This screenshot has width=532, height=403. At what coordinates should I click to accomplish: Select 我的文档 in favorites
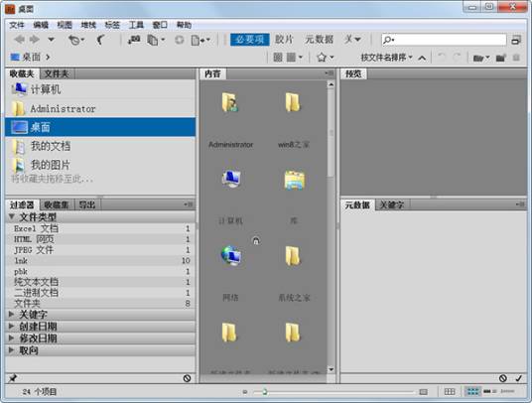[x=100, y=146]
